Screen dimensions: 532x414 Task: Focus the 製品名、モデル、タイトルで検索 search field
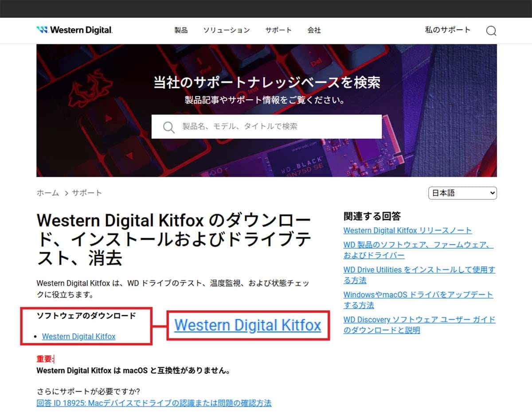pyautogui.click(x=266, y=127)
